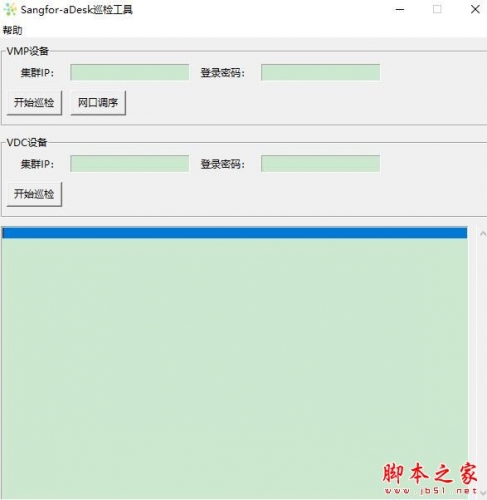
Task: Focus the VDC设备 集群IP input field
Action: [x=130, y=164]
